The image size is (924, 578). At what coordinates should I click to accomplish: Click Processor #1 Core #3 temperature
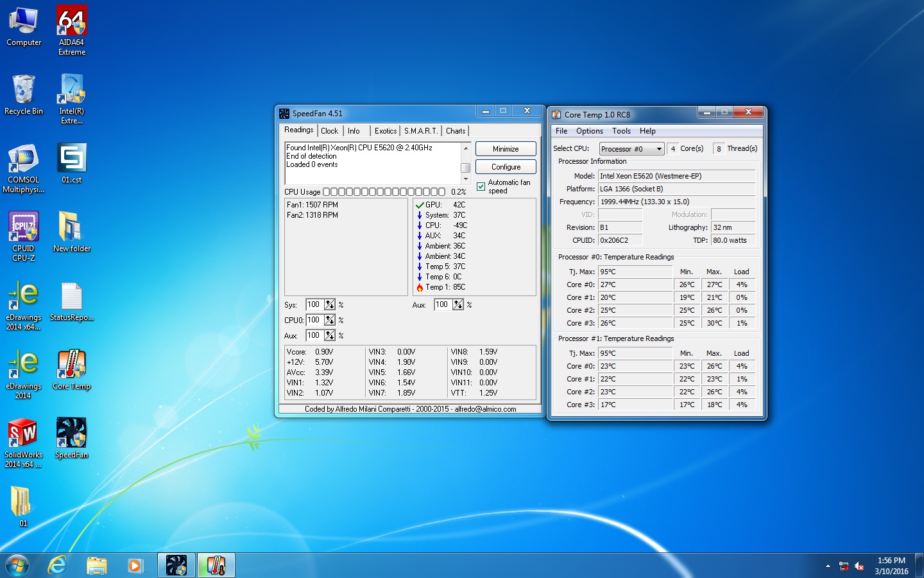(635, 405)
